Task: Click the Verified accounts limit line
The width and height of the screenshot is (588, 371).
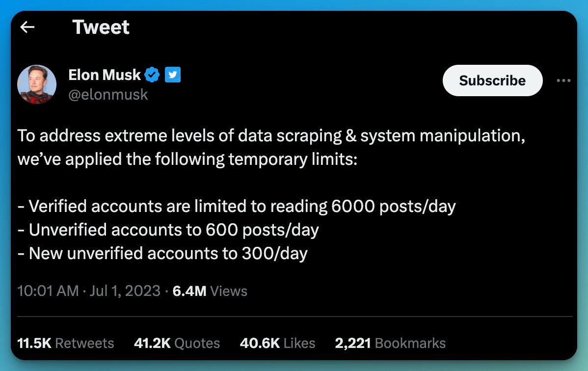Action: coord(237,206)
